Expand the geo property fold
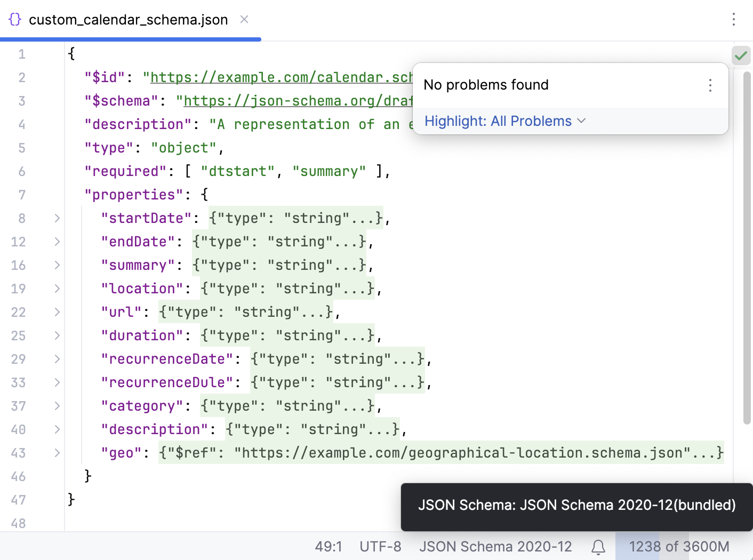The height and width of the screenshot is (560, 753). [x=57, y=453]
